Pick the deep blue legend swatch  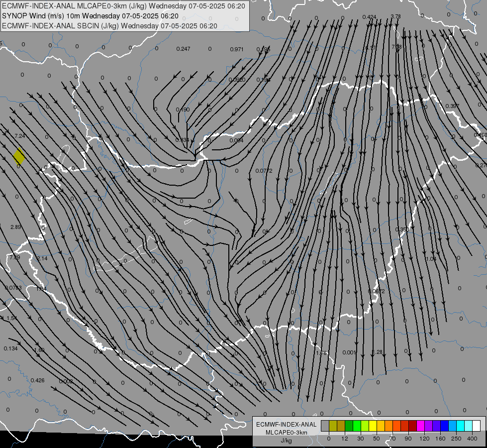tap(445, 426)
